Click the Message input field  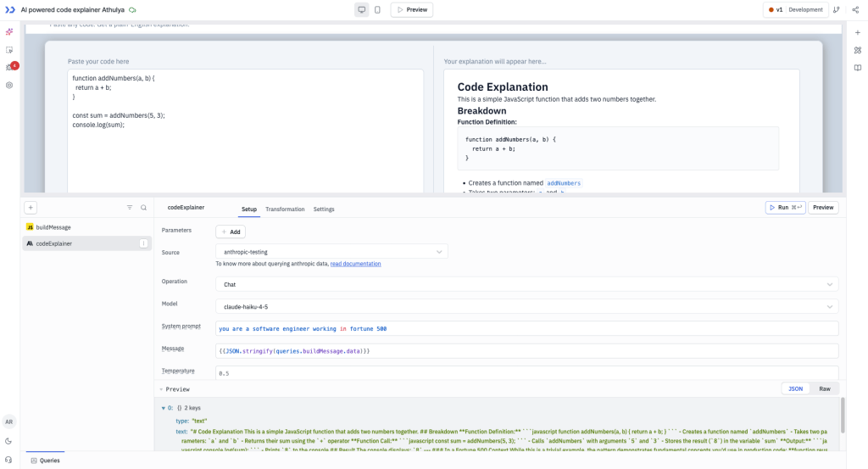pos(527,351)
